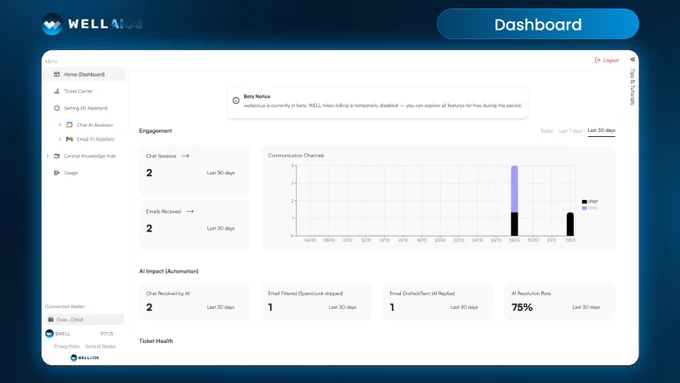
Task: Click the Ticket Center icon
Action: [57, 91]
